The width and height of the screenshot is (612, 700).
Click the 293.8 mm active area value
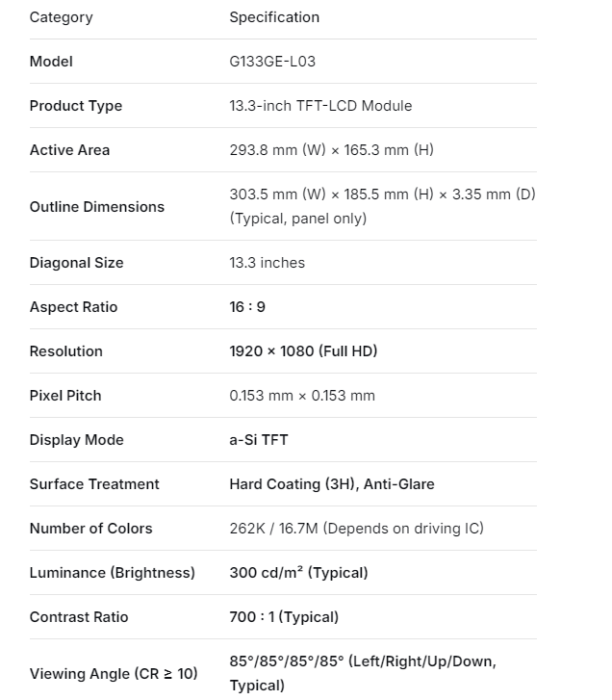point(331,150)
